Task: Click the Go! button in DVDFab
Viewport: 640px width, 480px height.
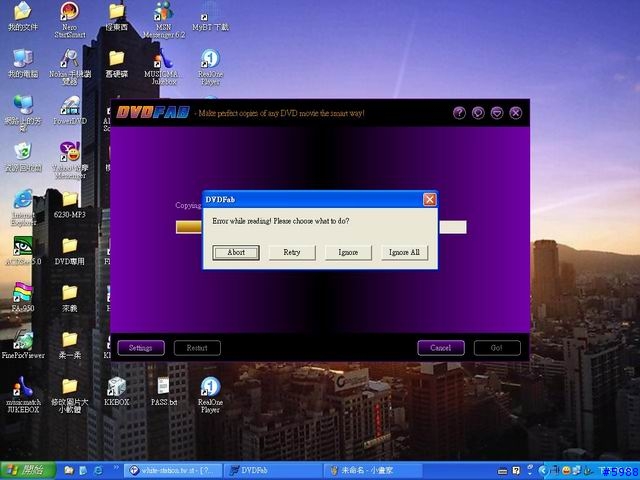Action: (497, 348)
